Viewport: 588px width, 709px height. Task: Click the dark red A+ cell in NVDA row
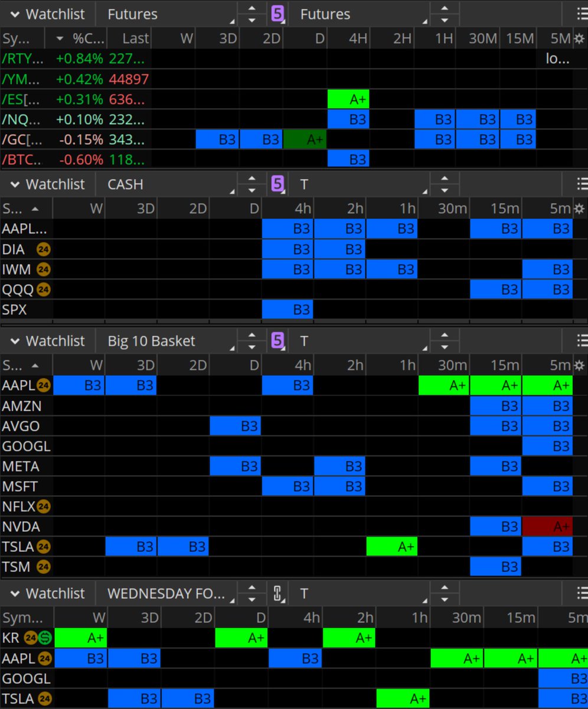(547, 526)
